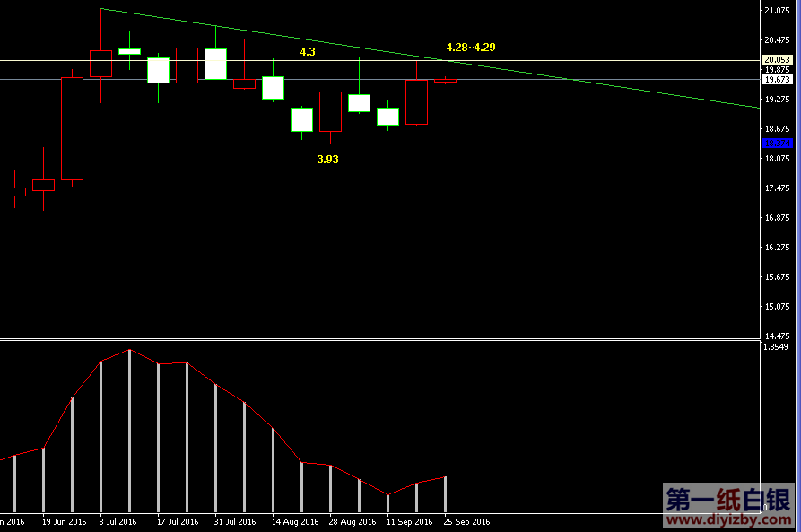The width and height of the screenshot is (801, 532).
Task: Click the yellow "4.3" text label
Action: point(308,52)
